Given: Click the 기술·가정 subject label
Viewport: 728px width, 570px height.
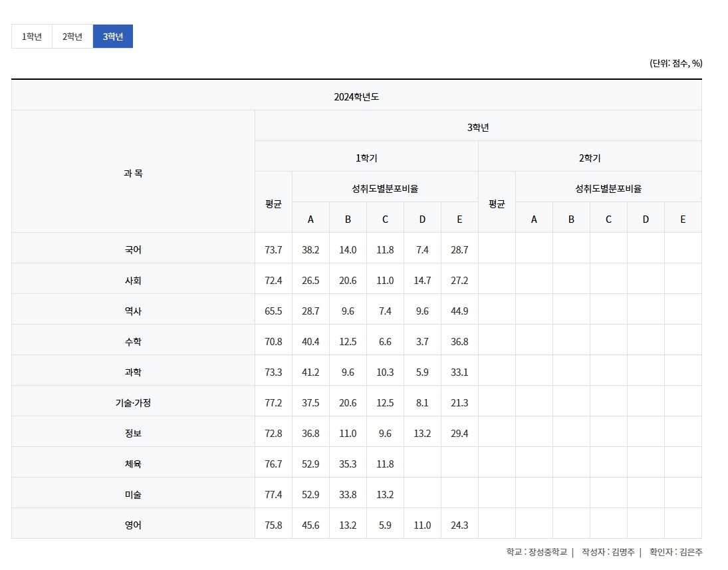Looking at the screenshot, I should [133, 403].
